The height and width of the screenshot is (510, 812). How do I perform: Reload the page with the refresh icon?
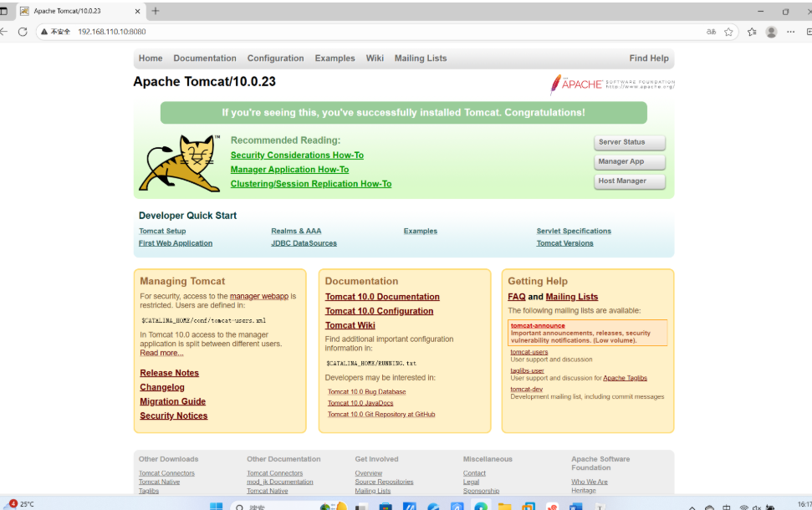point(23,32)
